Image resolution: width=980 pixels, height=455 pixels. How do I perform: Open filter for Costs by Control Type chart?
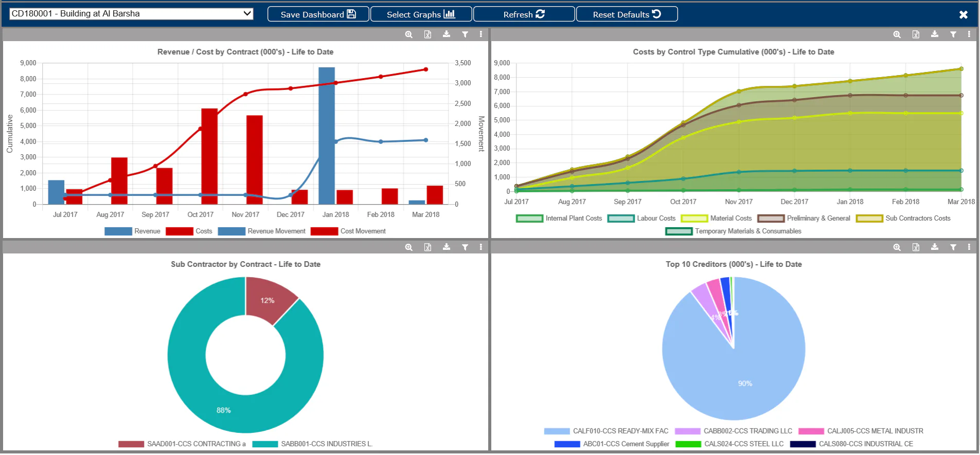(953, 34)
